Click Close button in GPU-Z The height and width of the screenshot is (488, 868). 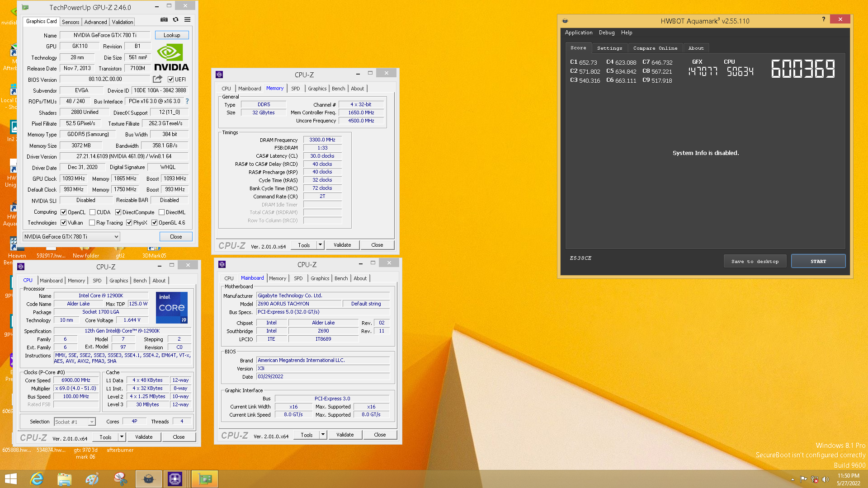(x=176, y=237)
